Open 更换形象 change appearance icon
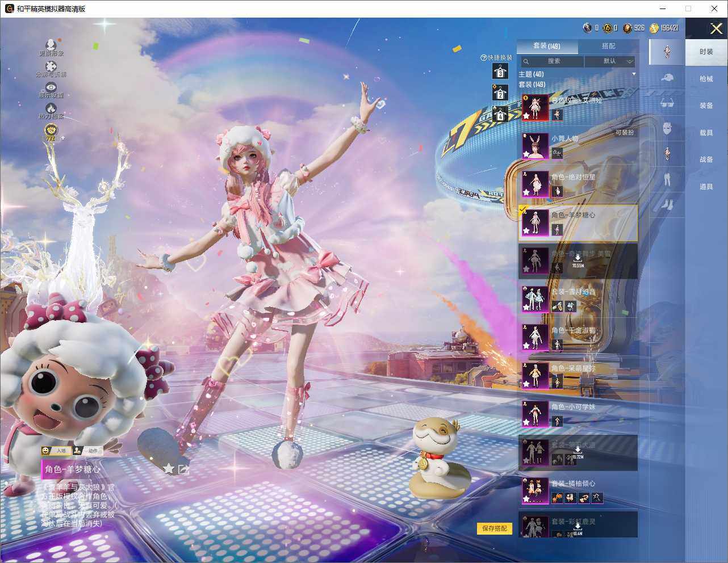The width and height of the screenshot is (728, 563). point(51,44)
